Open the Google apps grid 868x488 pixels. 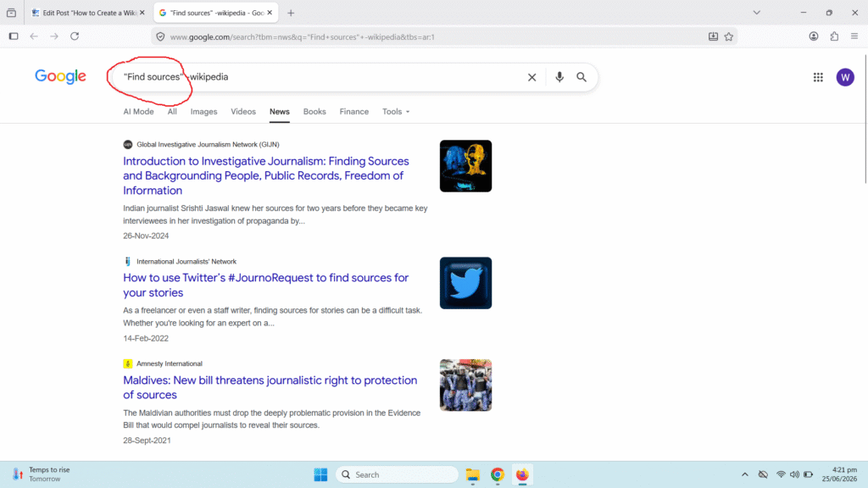pos(818,77)
